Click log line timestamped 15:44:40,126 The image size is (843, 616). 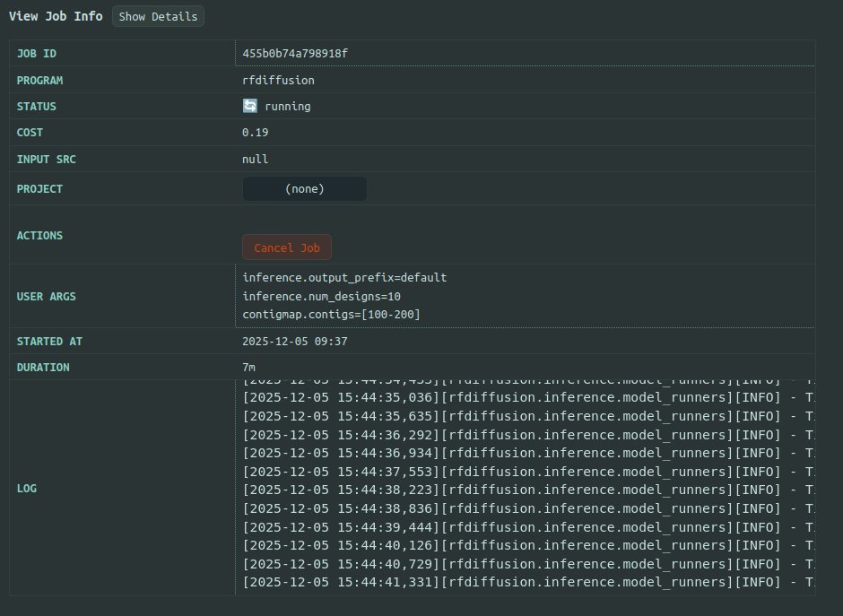[528, 545]
